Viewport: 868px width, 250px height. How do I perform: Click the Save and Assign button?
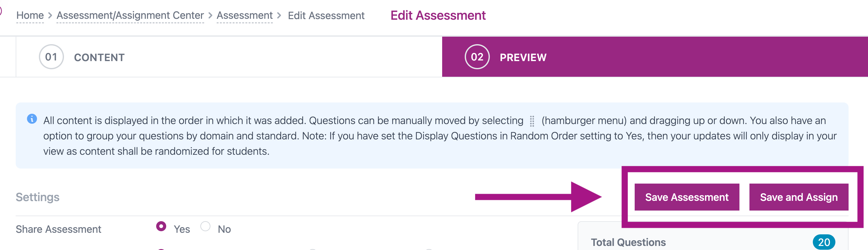799,197
